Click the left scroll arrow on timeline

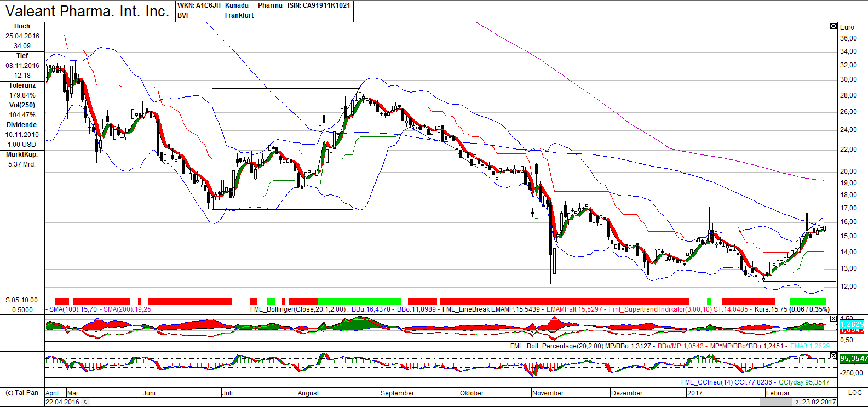tap(84, 402)
